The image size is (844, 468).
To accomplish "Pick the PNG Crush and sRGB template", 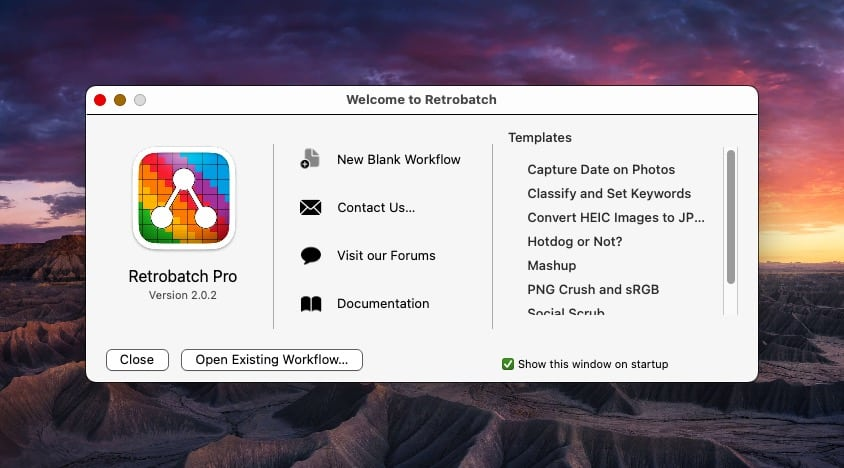I will [x=593, y=290].
